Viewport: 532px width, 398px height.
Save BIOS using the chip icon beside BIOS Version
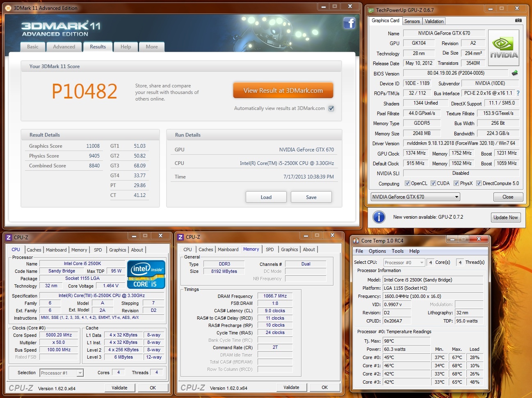pyautogui.click(x=515, y=73)
